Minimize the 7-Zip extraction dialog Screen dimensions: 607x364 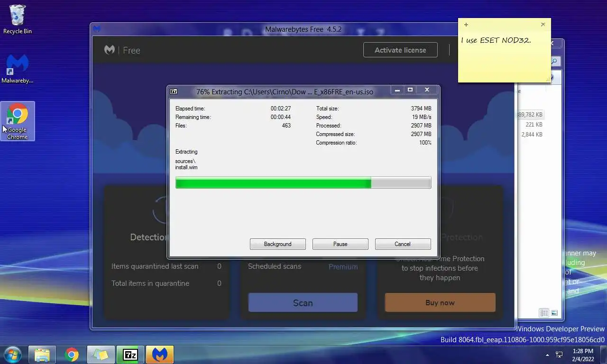397,90
